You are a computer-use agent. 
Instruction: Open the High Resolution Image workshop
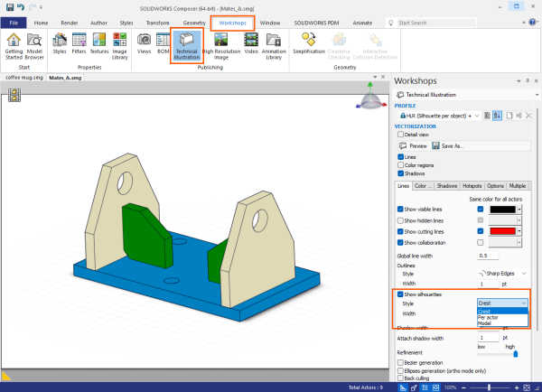(x=221, y=46)
